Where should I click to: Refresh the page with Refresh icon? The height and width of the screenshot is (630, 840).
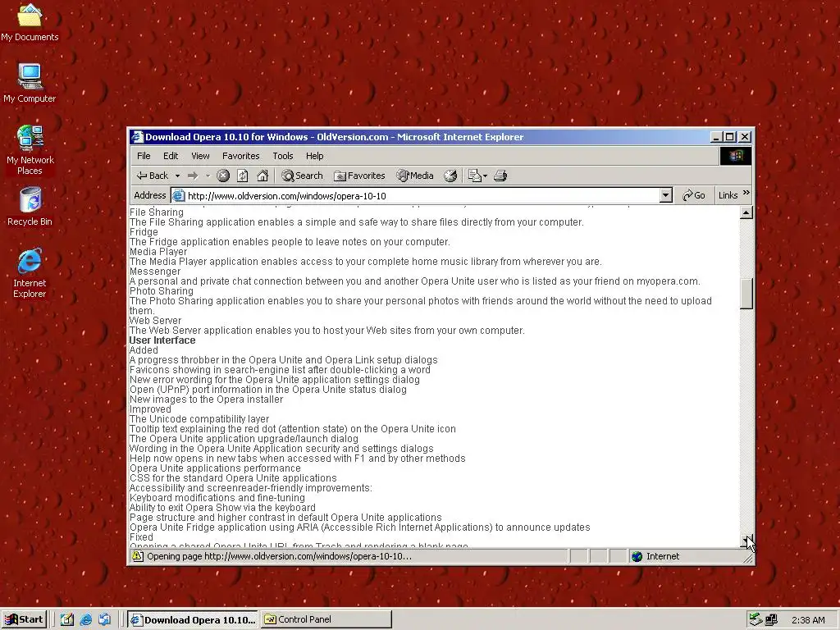(x=243, y=176)
